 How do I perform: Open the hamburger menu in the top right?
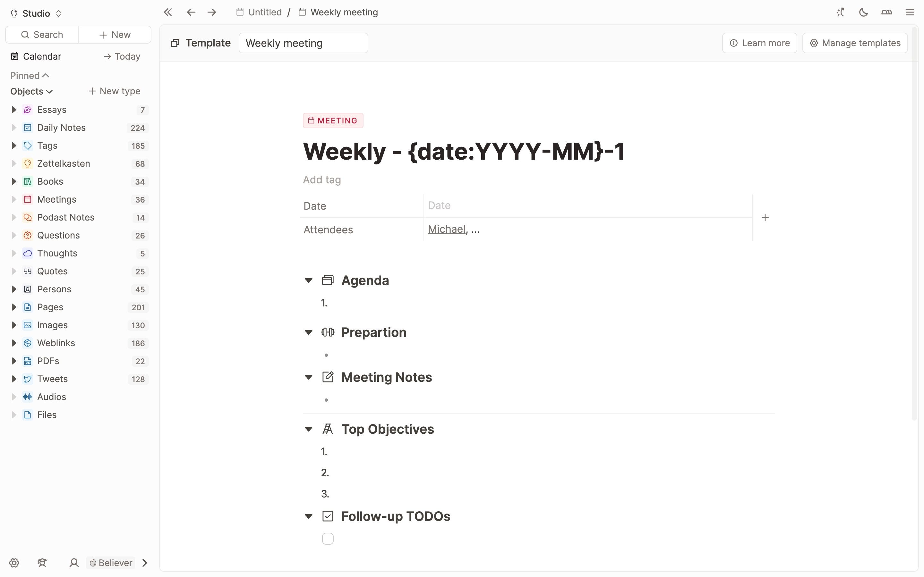point(910,12)
